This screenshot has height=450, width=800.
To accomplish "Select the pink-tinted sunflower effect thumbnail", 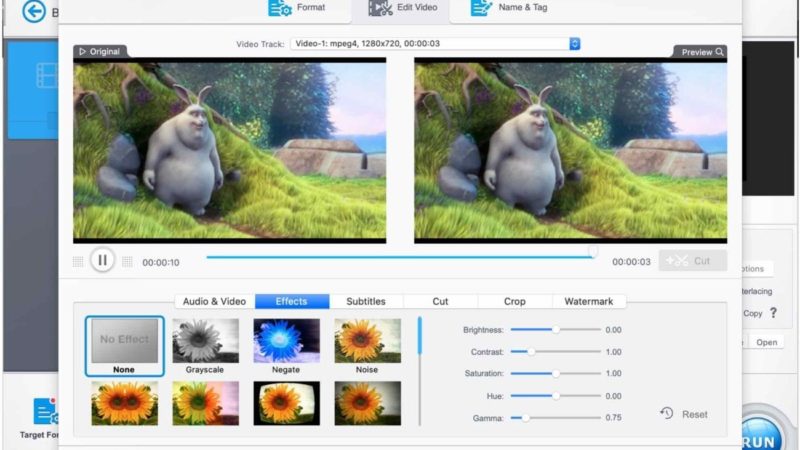I will click(x=206, y=403).
